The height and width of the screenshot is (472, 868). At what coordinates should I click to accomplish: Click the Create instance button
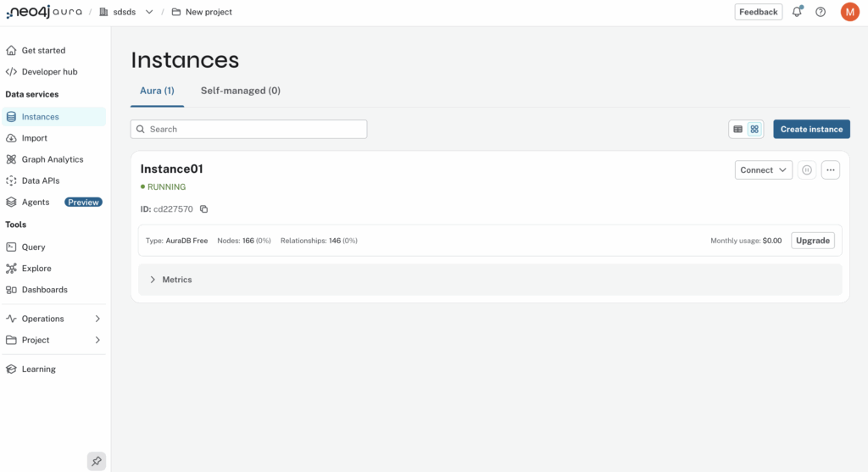pyautogui.click(x=811, y=130)
